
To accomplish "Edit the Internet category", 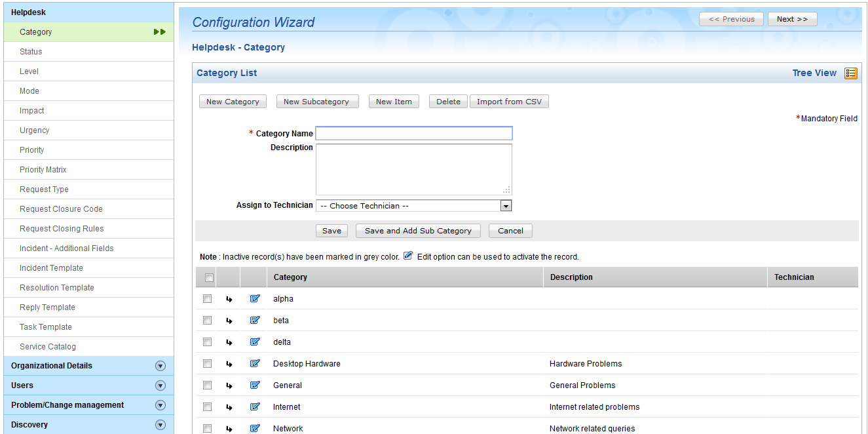I will tap(255, 407).
